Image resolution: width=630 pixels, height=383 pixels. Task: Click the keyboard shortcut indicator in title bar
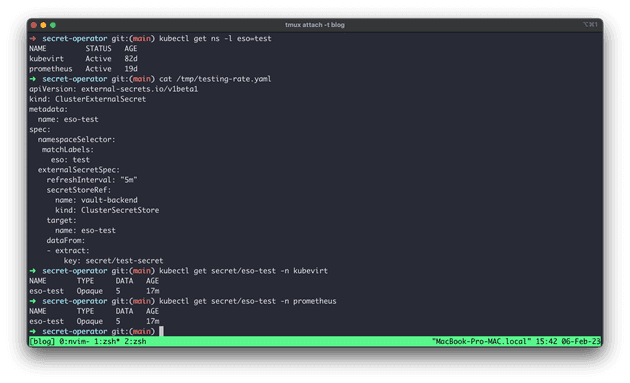590,25
